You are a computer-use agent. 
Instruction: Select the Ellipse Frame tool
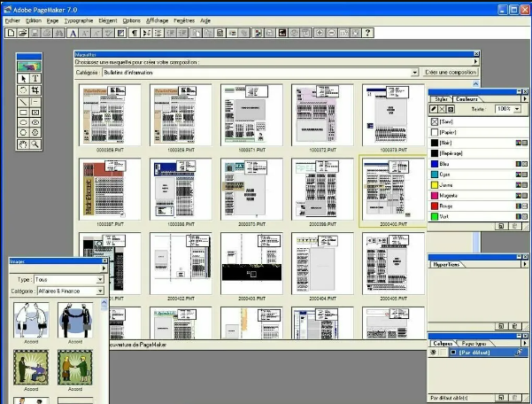[x=35, y=122]
